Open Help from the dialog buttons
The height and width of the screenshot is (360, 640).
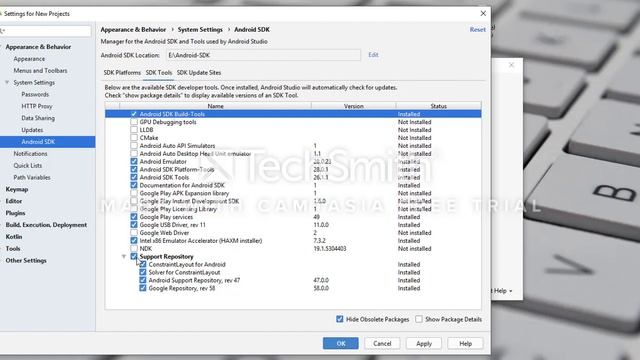[465, 343]
